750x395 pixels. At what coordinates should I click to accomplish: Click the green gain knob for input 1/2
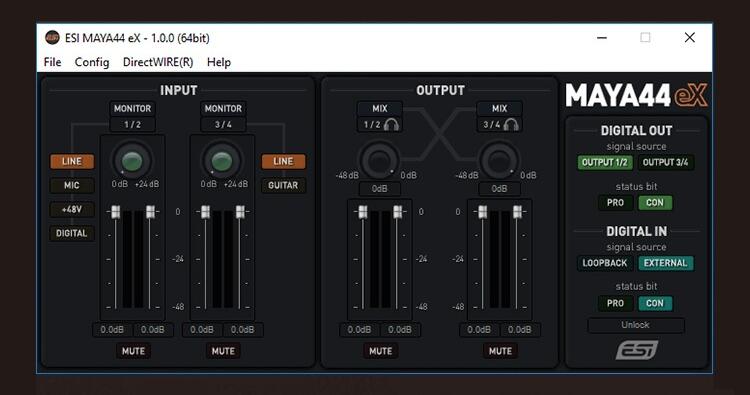[x=132, y=161]
